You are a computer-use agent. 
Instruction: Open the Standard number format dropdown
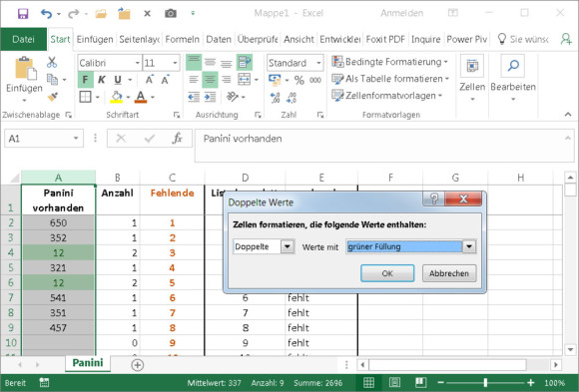pyautogui.click(x=318, y=63)
